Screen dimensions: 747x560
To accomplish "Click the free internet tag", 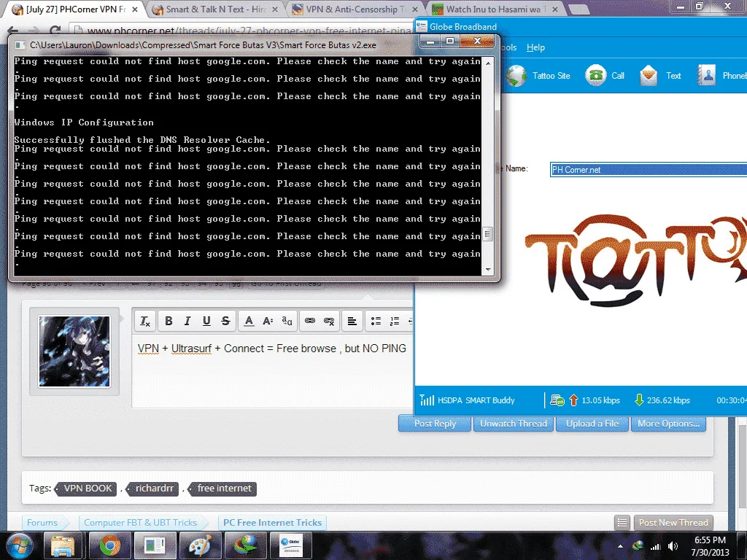I will tap(222, 488).
